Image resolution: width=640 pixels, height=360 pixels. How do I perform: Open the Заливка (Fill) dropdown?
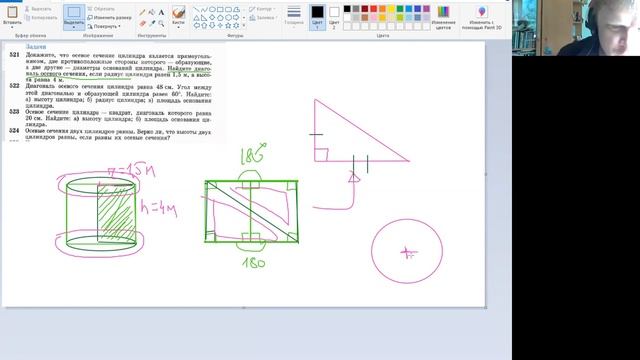263,18
